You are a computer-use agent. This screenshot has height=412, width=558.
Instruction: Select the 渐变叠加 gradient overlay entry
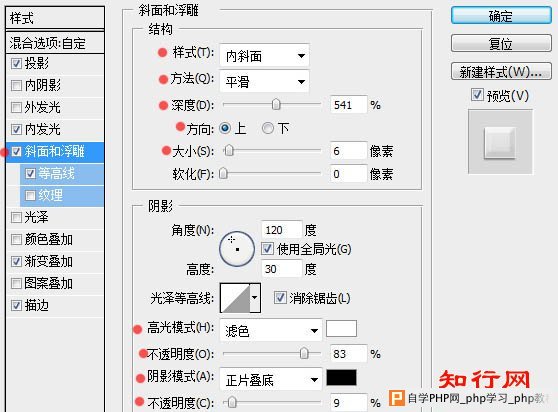pos(55,262)
